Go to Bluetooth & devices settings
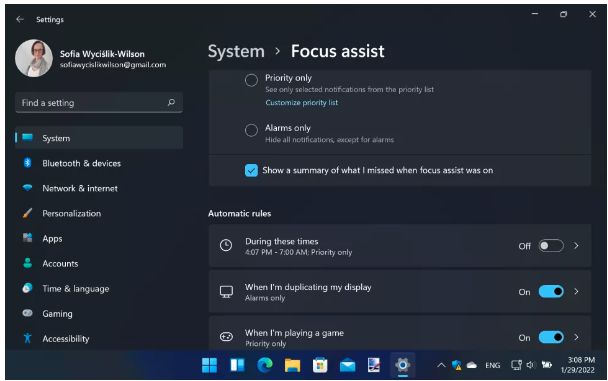Screen dimensions: 608x381 click(x=99, y=163)
